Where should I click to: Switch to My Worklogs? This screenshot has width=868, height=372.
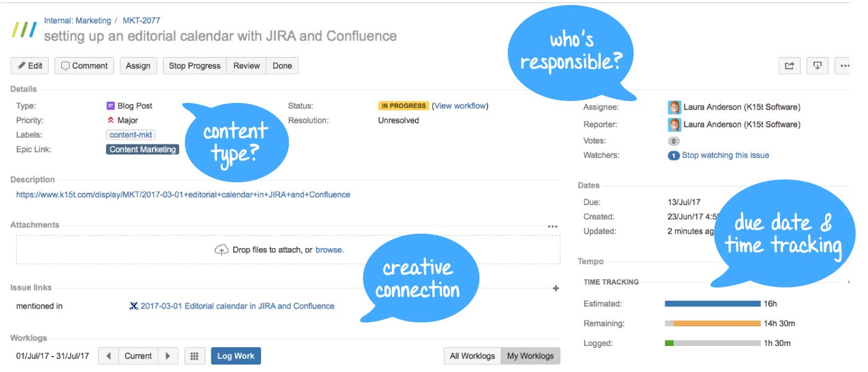coord(530,356)
